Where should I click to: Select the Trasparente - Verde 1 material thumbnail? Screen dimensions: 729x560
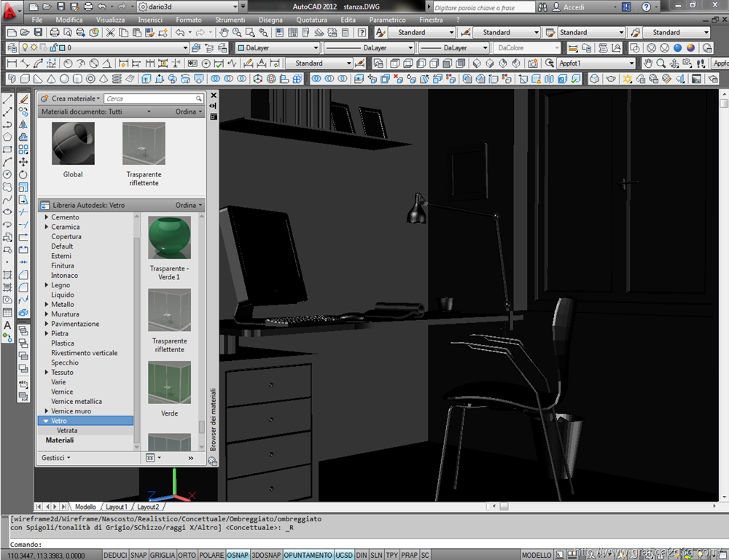click(x=169, y=238)
